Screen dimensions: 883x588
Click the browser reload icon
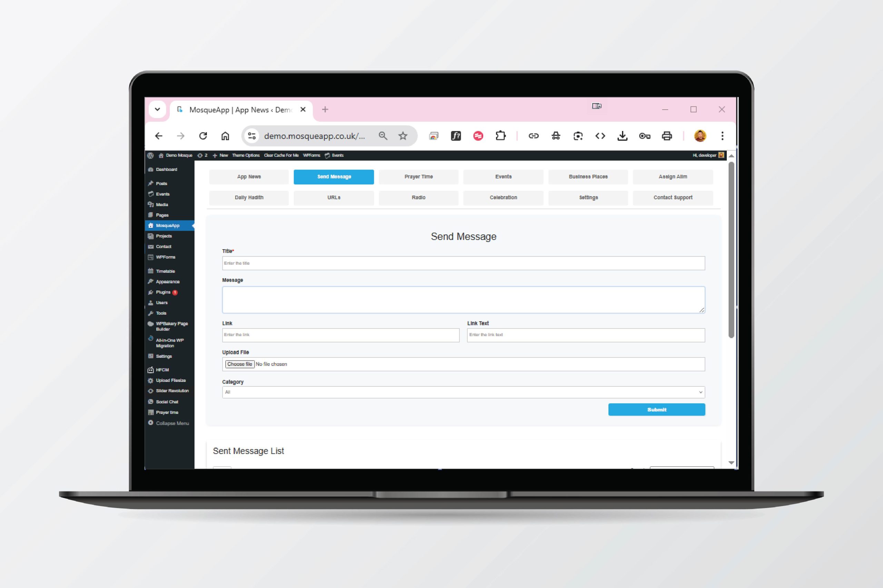pos(203,136)
